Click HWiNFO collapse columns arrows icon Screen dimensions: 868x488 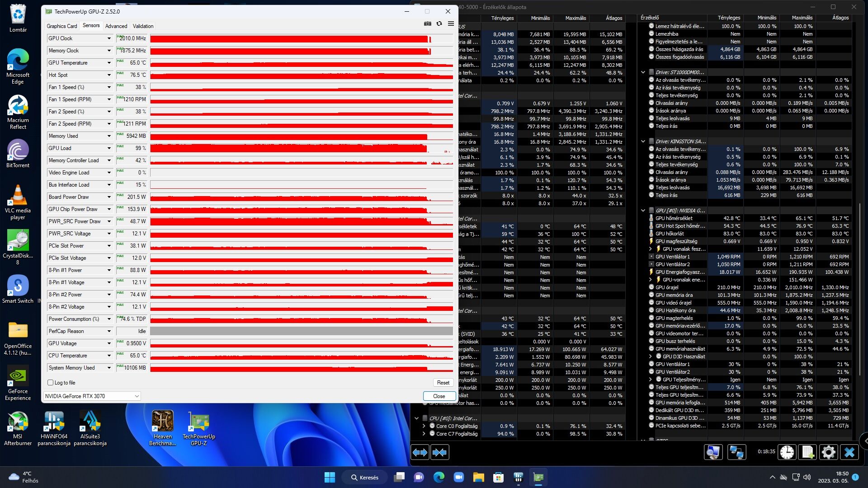coord(439,452)
